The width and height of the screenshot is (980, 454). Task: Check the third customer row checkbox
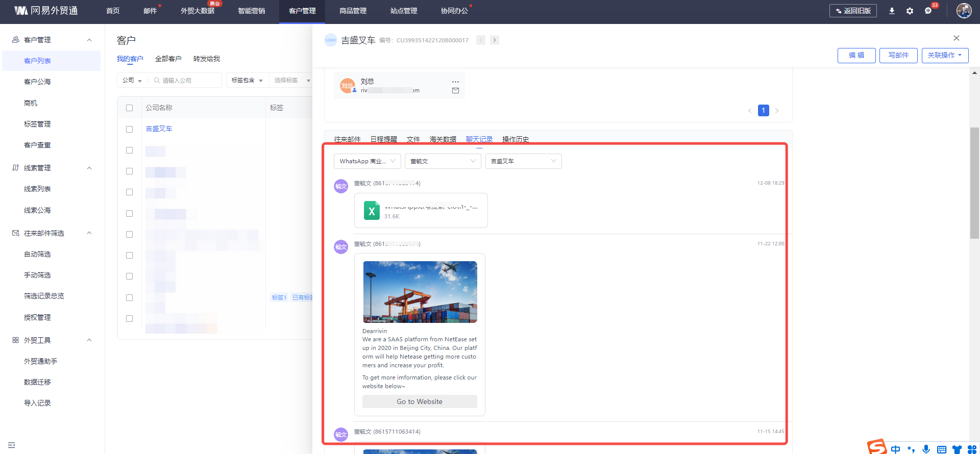129,171
